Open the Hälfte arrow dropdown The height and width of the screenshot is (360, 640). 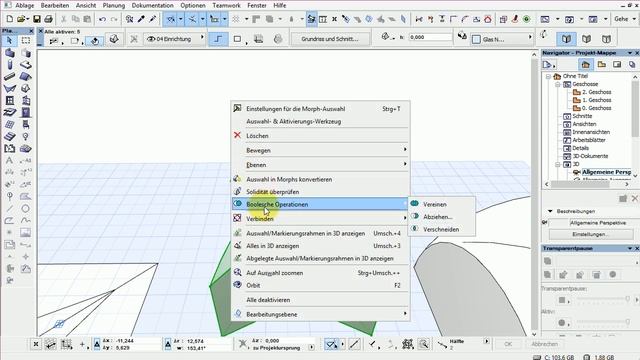click(486, 341)
